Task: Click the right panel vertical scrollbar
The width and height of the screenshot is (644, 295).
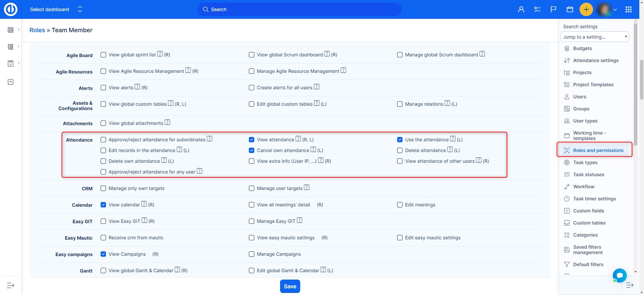Action: [636, 84]
